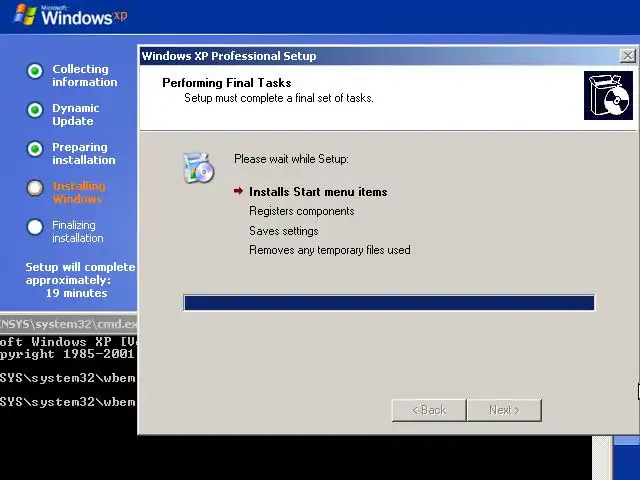Click the setup CD box icon in header

[608, 96]
